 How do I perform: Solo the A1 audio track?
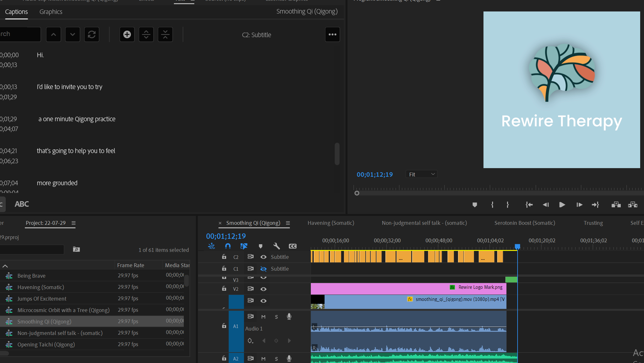276,317
